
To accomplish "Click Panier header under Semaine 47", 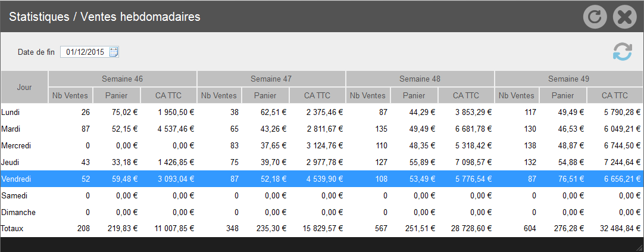I will pyautogui.click(x=265, y=95).
